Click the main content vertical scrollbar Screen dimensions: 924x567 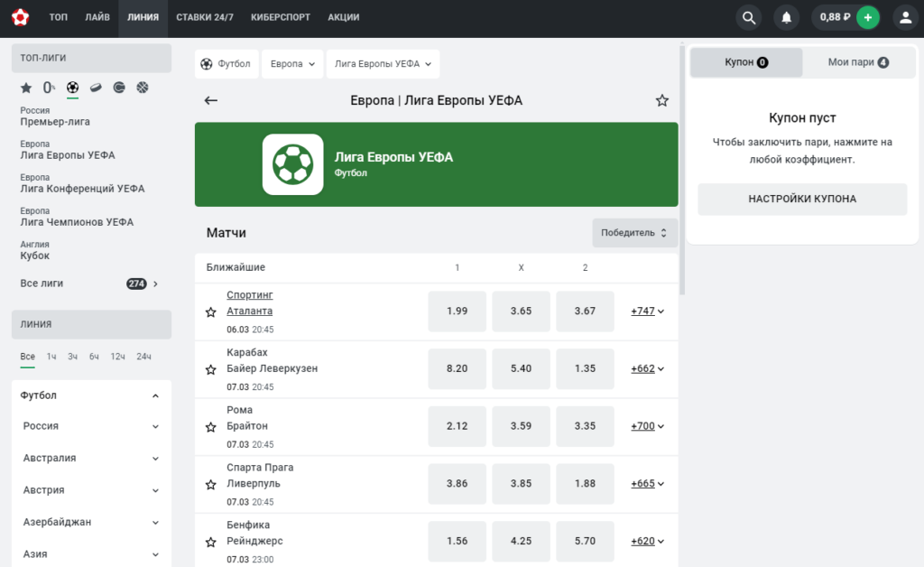[x=682, y=169]
